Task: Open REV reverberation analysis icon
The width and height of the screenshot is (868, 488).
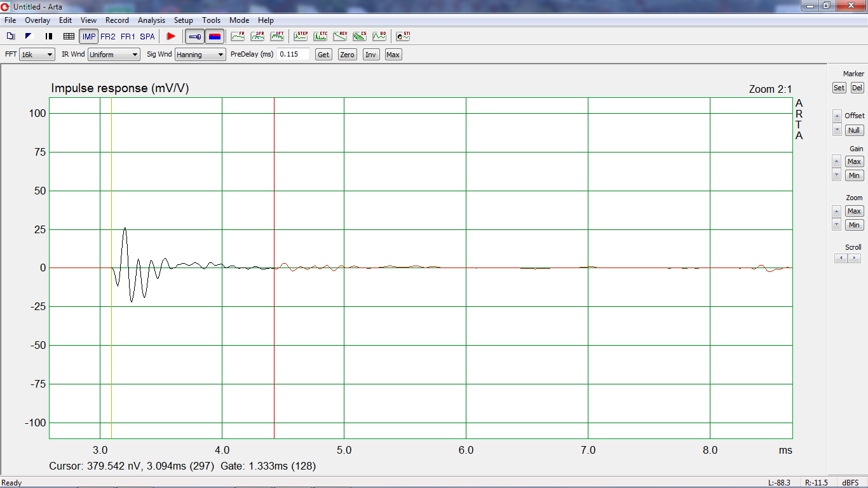Action: tap(340, 36)
